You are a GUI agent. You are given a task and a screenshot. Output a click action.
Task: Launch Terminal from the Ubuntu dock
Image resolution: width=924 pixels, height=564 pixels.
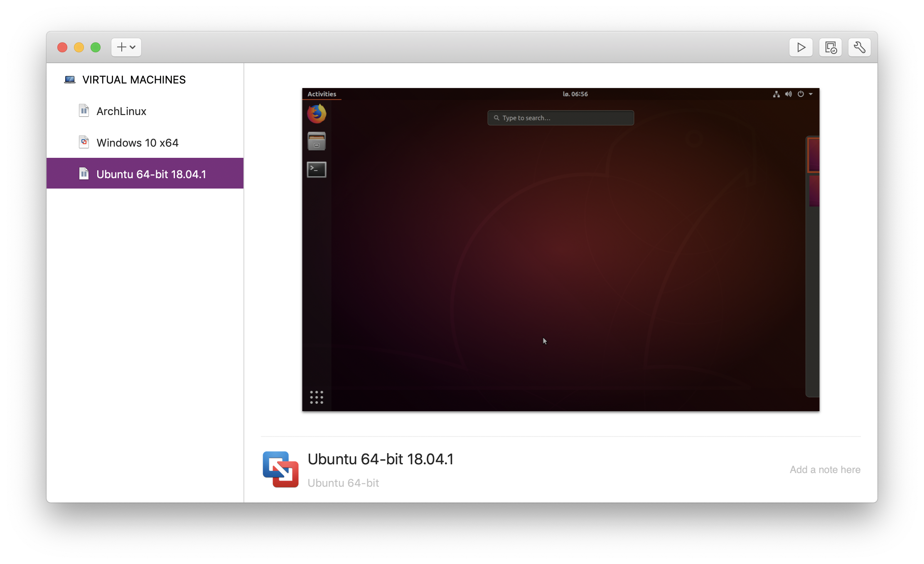pyautogui.click(x=317, y=169)
